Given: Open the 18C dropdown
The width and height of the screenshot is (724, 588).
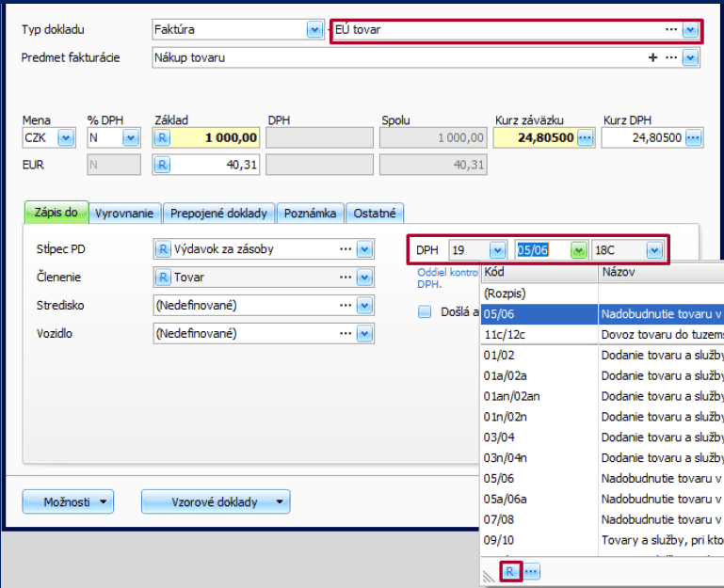Looking at the screenshot, I should click(653, 250).
